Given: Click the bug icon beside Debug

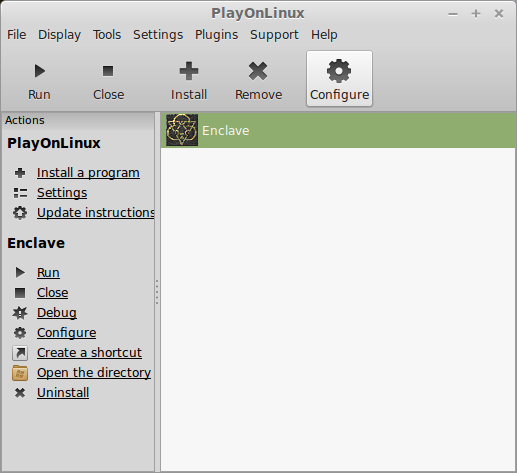Looking at the screenshot, I should click(20, 313).
